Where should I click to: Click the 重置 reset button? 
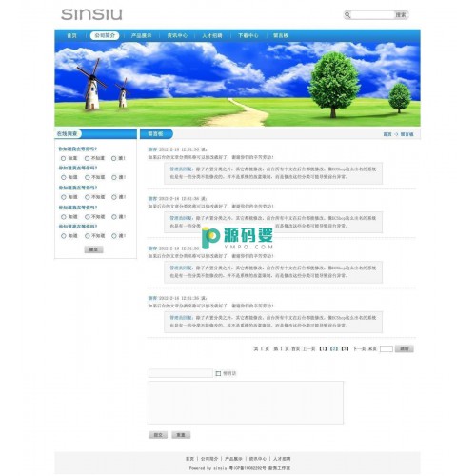[x=181, y=435]
